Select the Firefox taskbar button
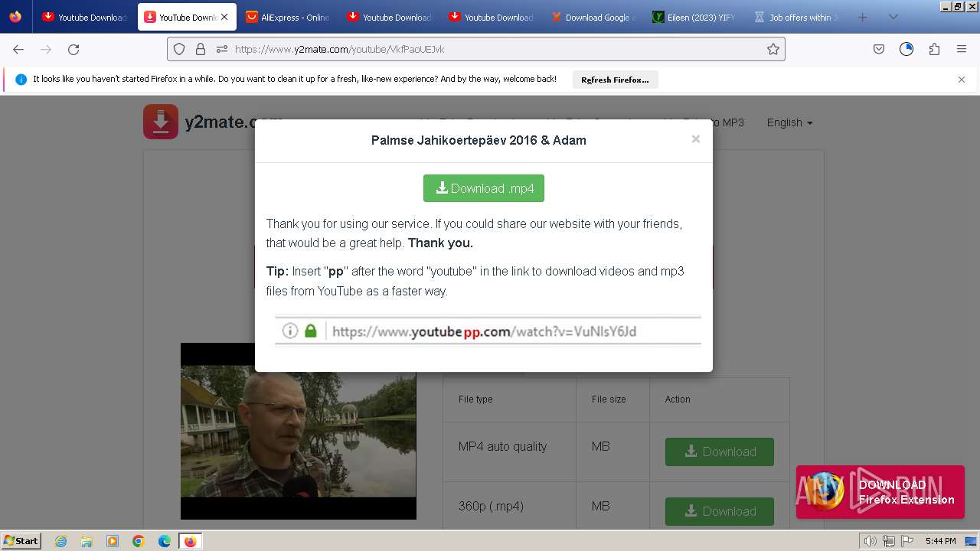Screen dimensions: 980x551 pos(190,541)
